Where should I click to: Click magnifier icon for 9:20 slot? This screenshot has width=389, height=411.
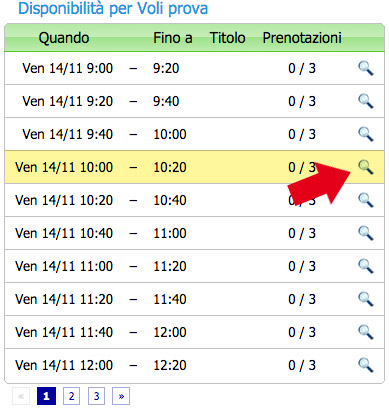(366, 101)
